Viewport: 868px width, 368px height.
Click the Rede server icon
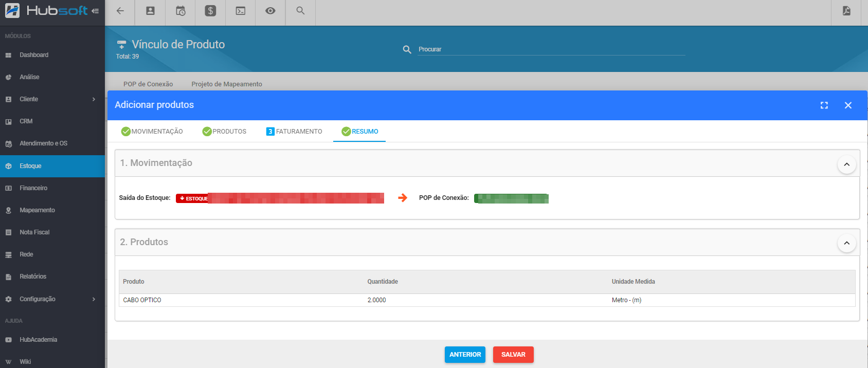(x=8, y=254)
